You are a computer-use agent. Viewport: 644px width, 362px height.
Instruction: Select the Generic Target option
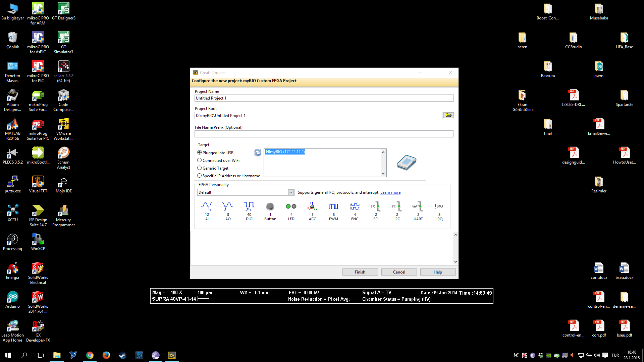tap(213, 168)
